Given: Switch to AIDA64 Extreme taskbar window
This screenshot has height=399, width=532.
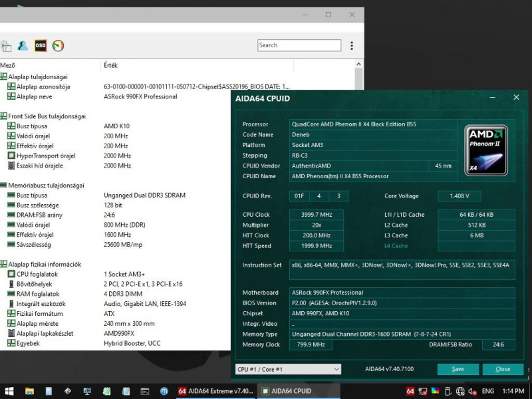Looking at the screenshot, I should click(216, 391).
